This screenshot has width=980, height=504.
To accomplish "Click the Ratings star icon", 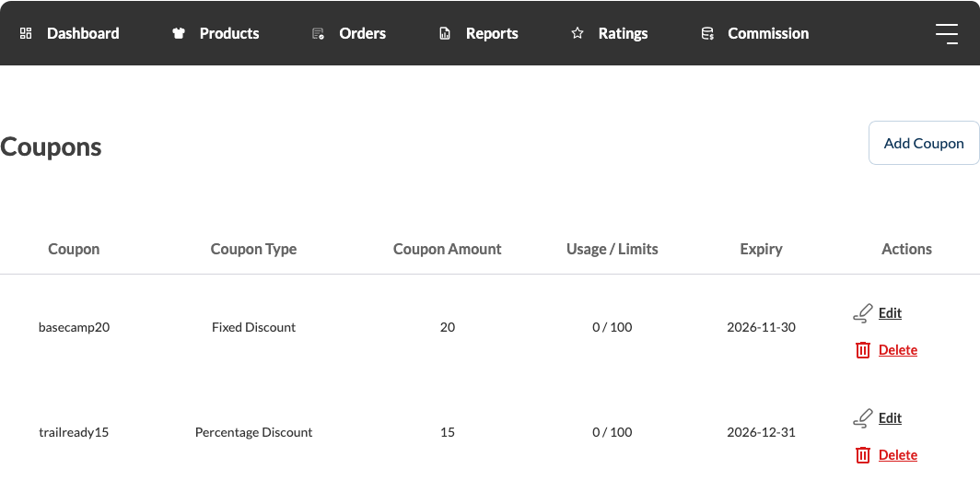I will 577,33.
